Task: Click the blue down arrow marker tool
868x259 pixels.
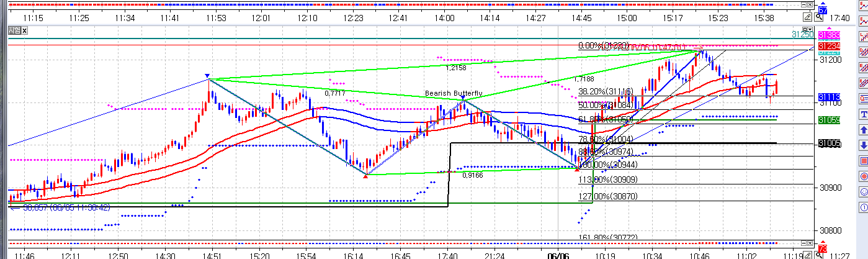Action: 863,146
